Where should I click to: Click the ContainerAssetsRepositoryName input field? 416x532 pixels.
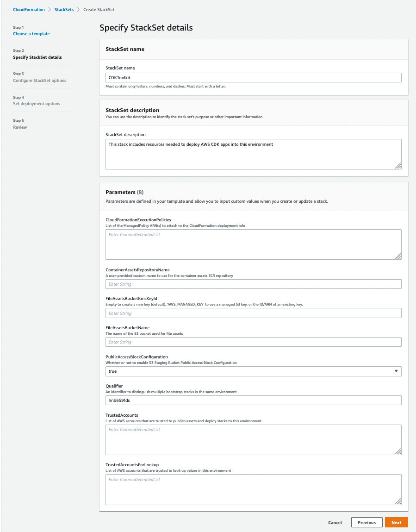coord(253,284)
